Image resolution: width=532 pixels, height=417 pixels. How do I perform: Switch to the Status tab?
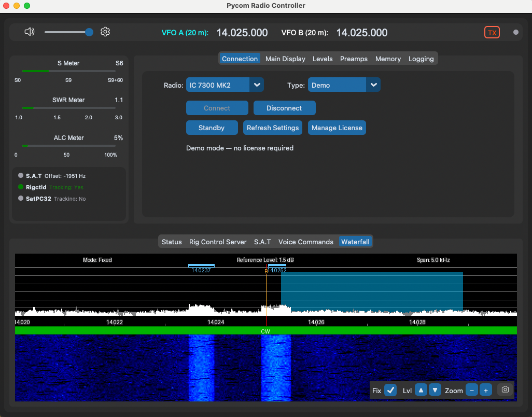click(172, 242)
